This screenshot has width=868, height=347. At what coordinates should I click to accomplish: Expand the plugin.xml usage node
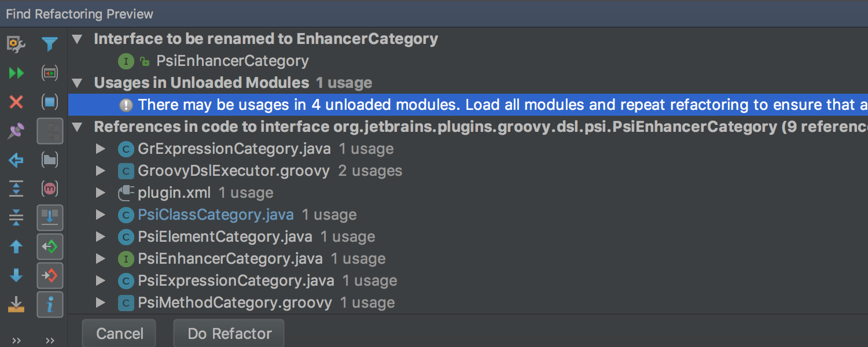(x=100, y=193)
